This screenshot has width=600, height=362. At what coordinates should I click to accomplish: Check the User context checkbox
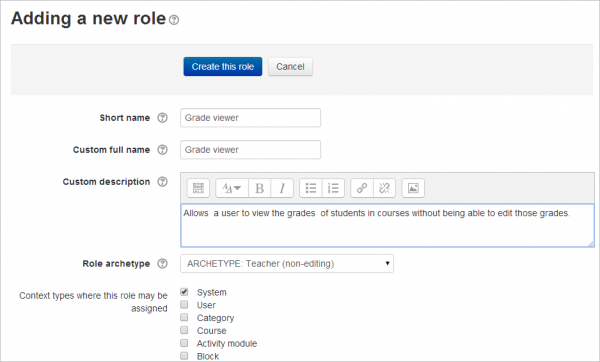184,305
